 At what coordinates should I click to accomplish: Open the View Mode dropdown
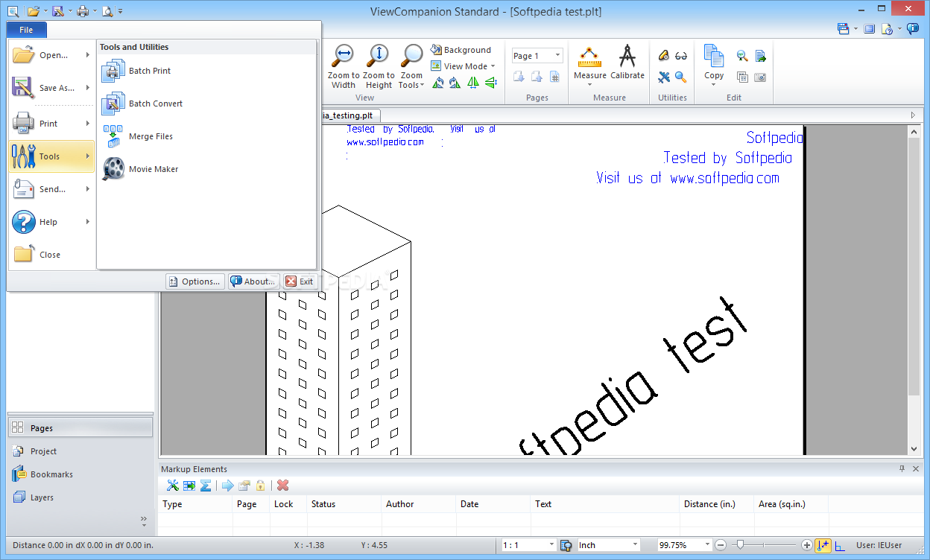coord(463,66)
